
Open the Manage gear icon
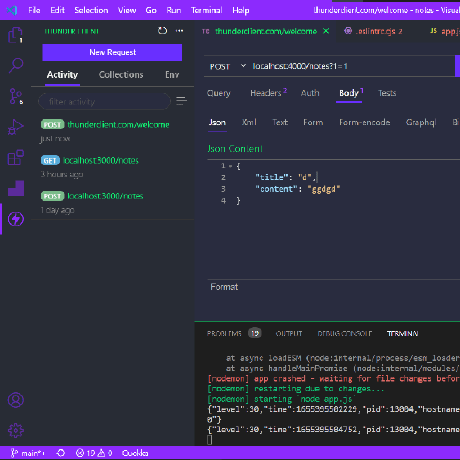coord(16,430)
